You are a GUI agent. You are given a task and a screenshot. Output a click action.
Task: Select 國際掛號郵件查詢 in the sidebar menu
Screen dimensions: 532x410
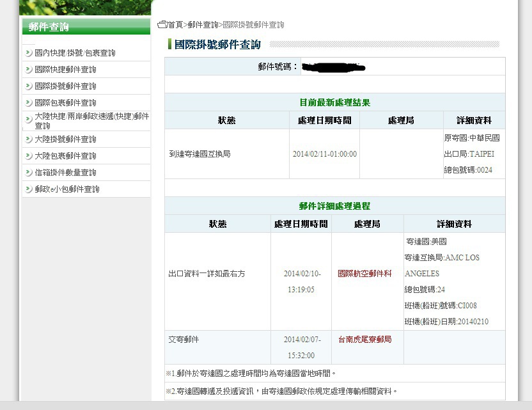click(65, 86)
